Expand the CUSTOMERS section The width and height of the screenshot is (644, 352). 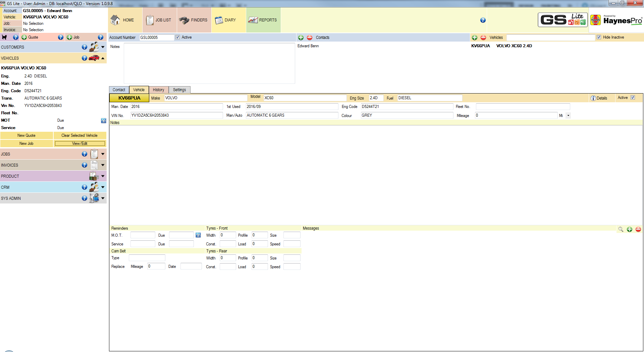click(103, 47)
